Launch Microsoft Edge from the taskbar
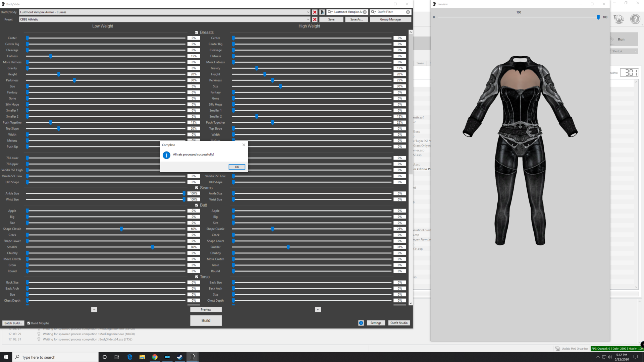Screen dimensions: 644x362 130,357
